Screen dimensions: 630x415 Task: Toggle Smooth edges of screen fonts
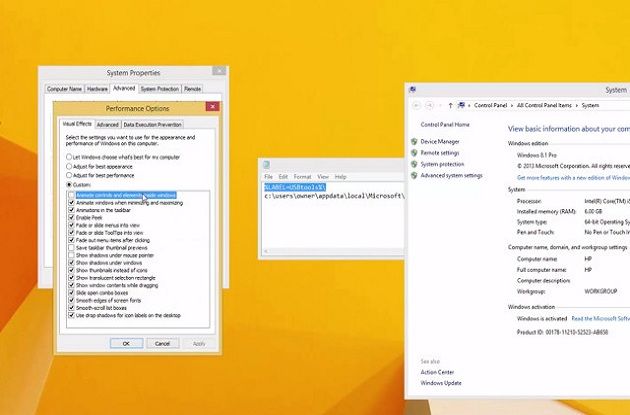click(x=72, y=300)
